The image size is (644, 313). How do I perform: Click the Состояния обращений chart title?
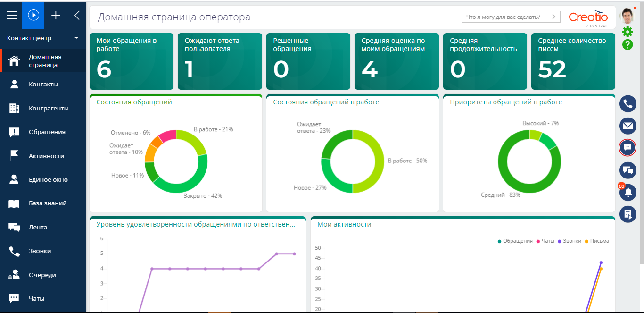(x=134, y=102)
